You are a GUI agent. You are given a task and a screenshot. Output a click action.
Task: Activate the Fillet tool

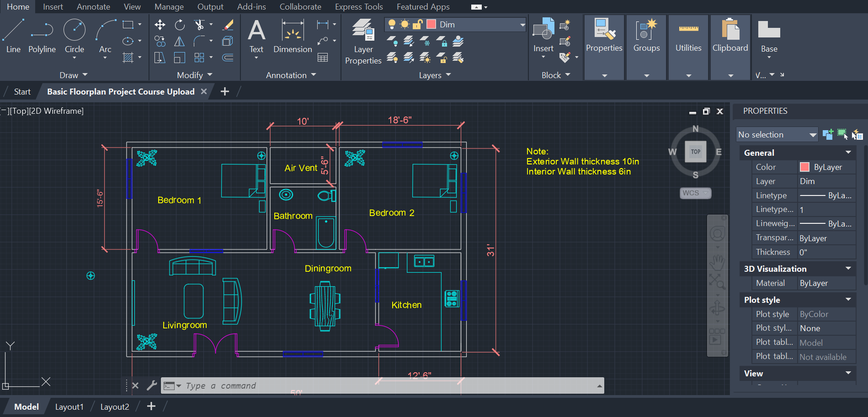click(199, 41)
